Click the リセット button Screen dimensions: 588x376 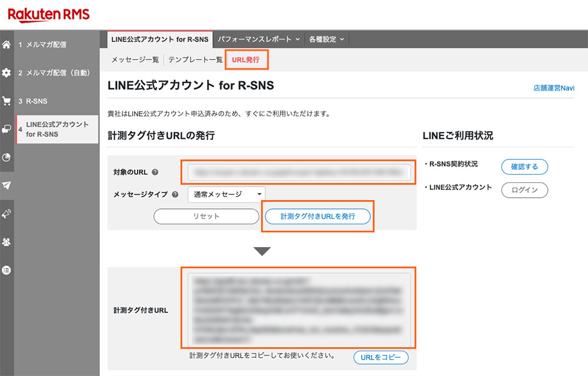pyautogui.click(x=206, y=216)
